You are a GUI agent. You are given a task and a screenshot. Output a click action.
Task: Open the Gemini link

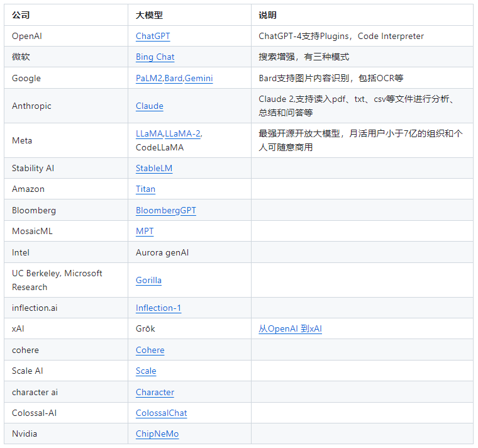click(199, 79)
